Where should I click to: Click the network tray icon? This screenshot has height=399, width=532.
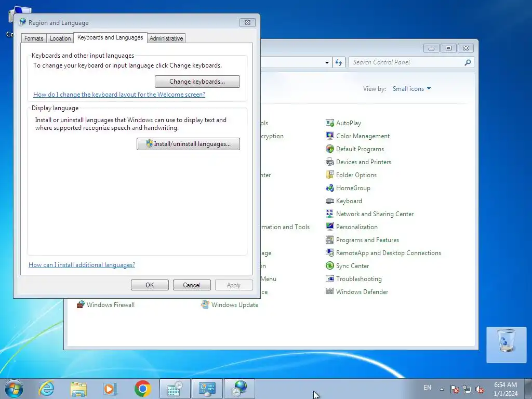[x=467, y=389]
